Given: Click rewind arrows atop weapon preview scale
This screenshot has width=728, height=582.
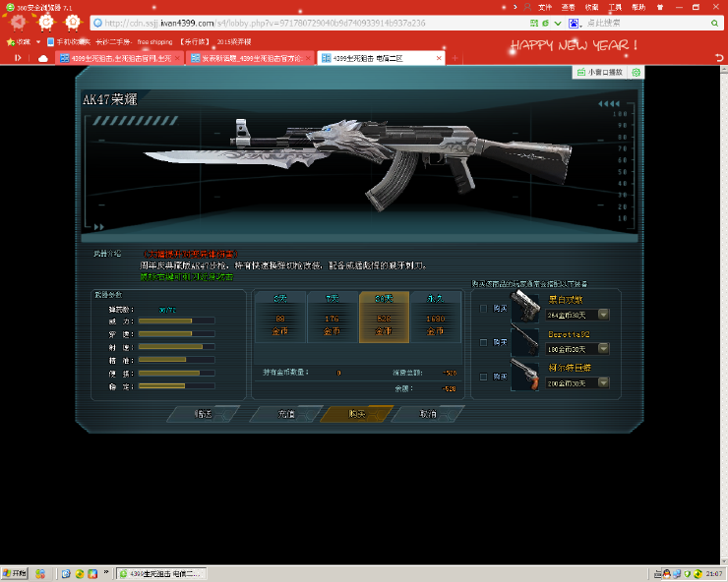Looking at the screenshot, I should (x=609, y=103).
